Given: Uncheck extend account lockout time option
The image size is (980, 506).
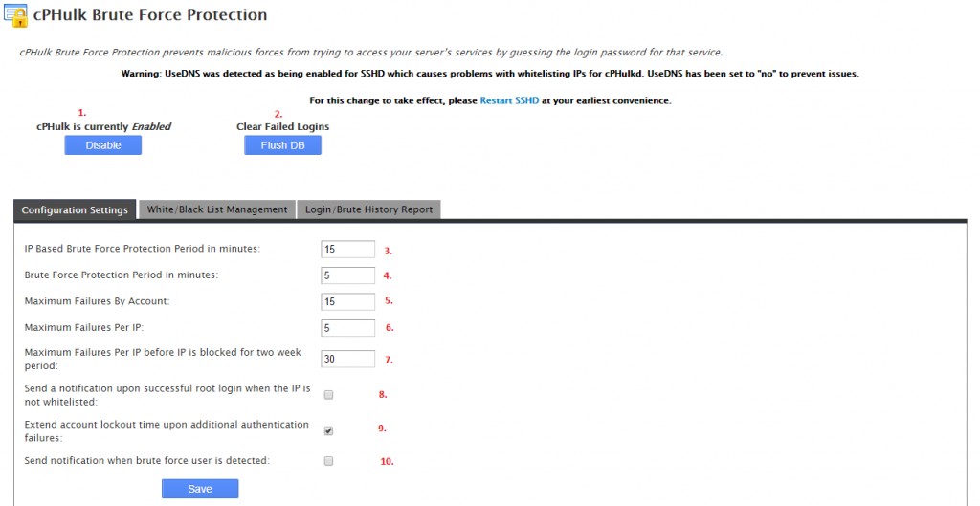Looking at the screenshot, I should click(329, 430).
